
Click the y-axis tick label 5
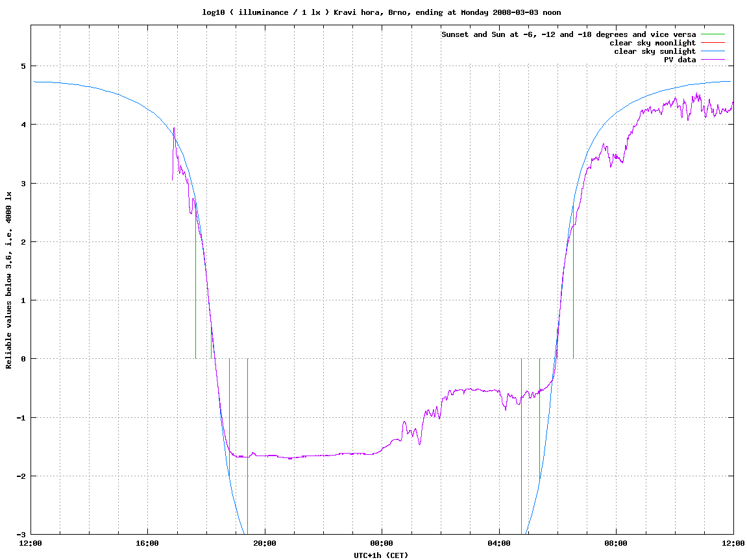[23, 66]
